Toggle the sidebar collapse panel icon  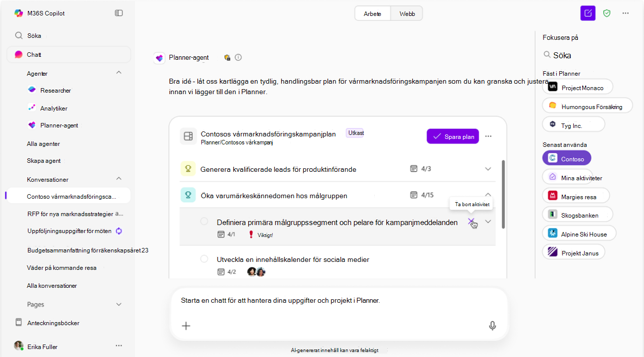(x=119, y=13)
